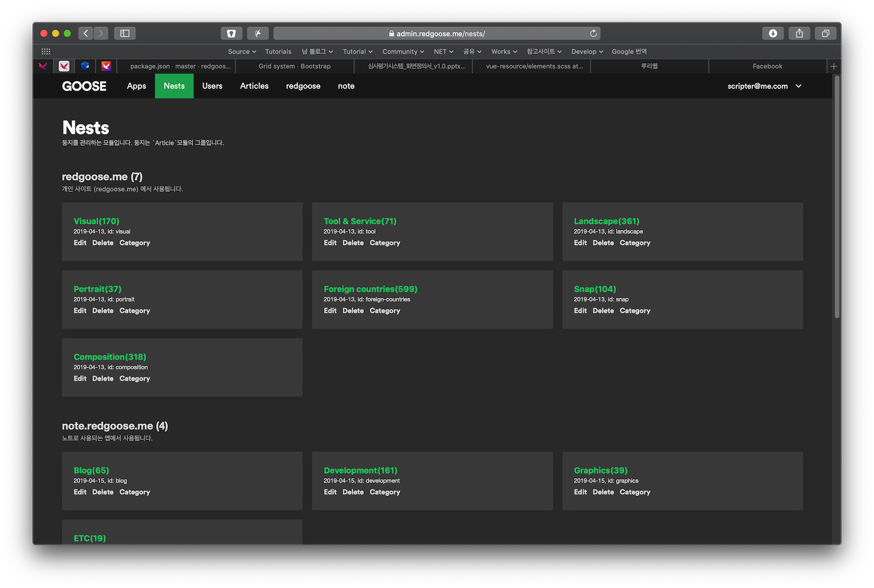Delete the Portrait(37) nest
874x588 pixels.
103,311
